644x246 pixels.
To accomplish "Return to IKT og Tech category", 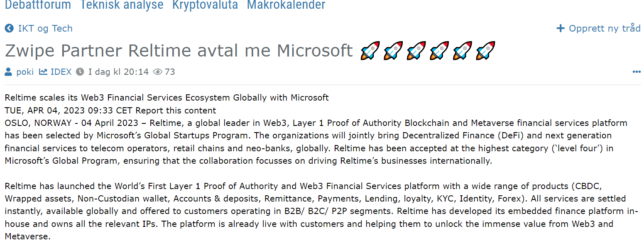I will 45,28.
